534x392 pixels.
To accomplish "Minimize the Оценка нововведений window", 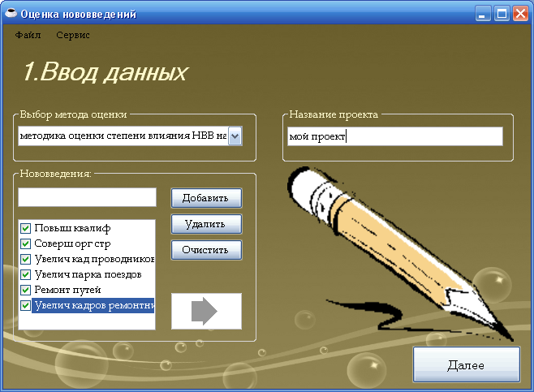I will (483, 14).
